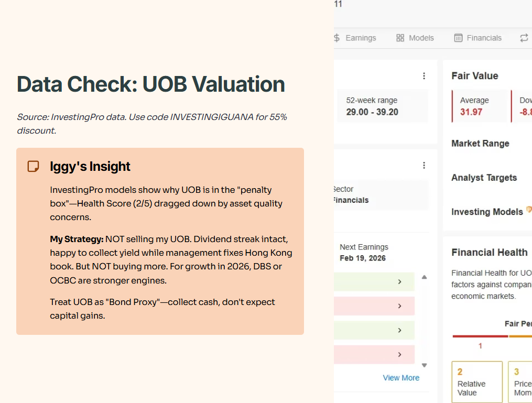Click the Next Earnings Feb 19, 2026 text
This screenshot has height=403, width=532.
(x=364, y=253)
